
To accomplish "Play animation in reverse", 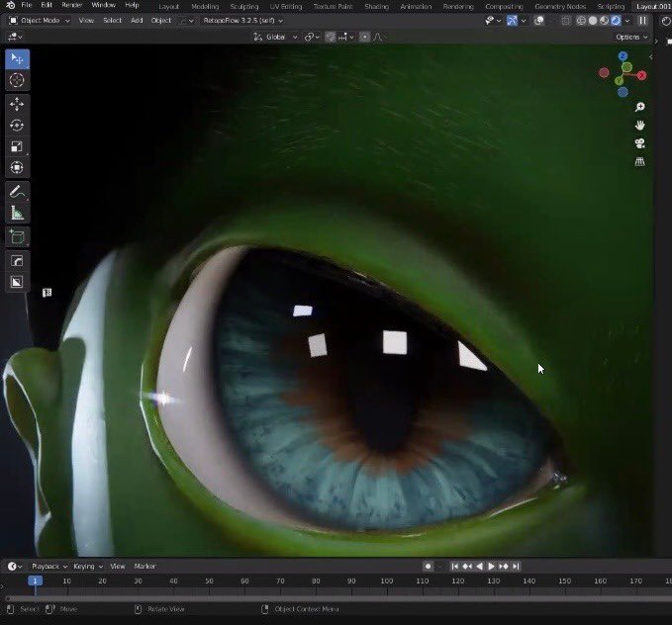I will point(480,567).
